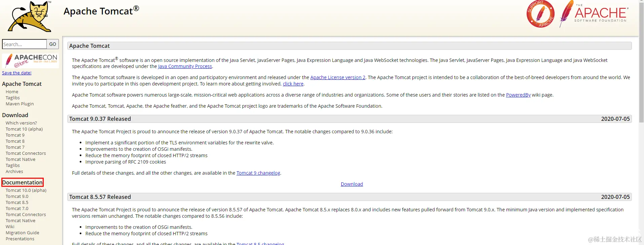This screenshot has width=644, height=245.
Task: Open Apache License version 2 link
Action: point(338,77)
